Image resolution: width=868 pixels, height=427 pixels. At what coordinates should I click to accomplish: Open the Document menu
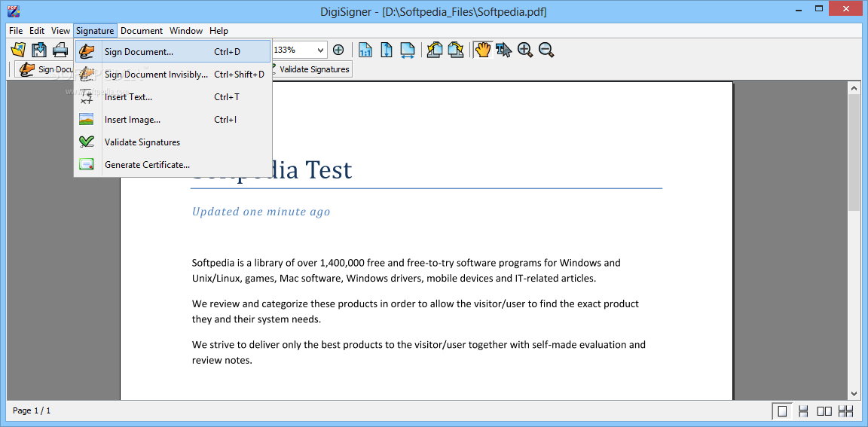pos(142,30)
